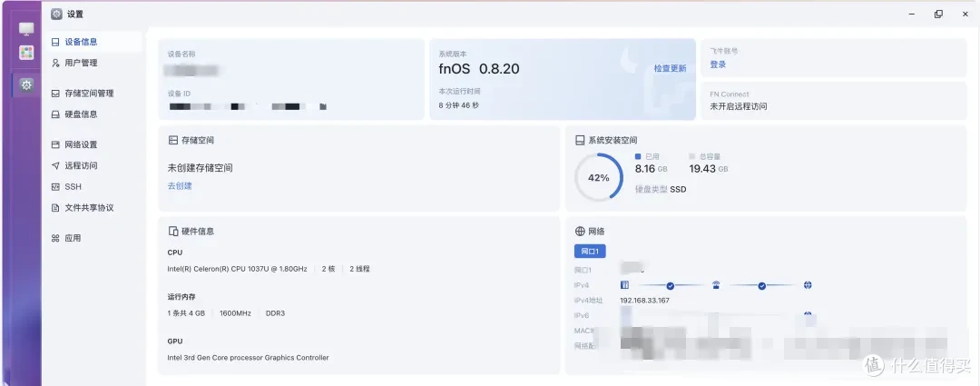Click the 登录 link under 飞牛账号

(x=718, y=64)
